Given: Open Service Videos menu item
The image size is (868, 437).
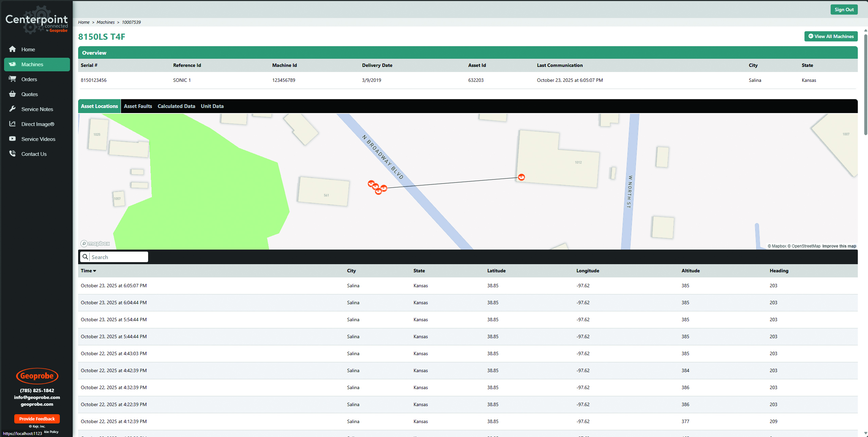Looking at the screenshot, I should [37, 139].
